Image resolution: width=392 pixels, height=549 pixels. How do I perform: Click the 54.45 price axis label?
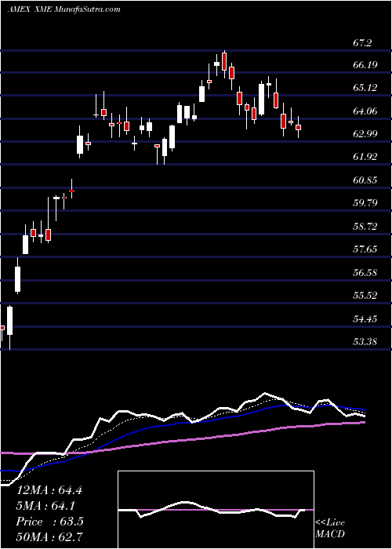click(x=365, y=318)
